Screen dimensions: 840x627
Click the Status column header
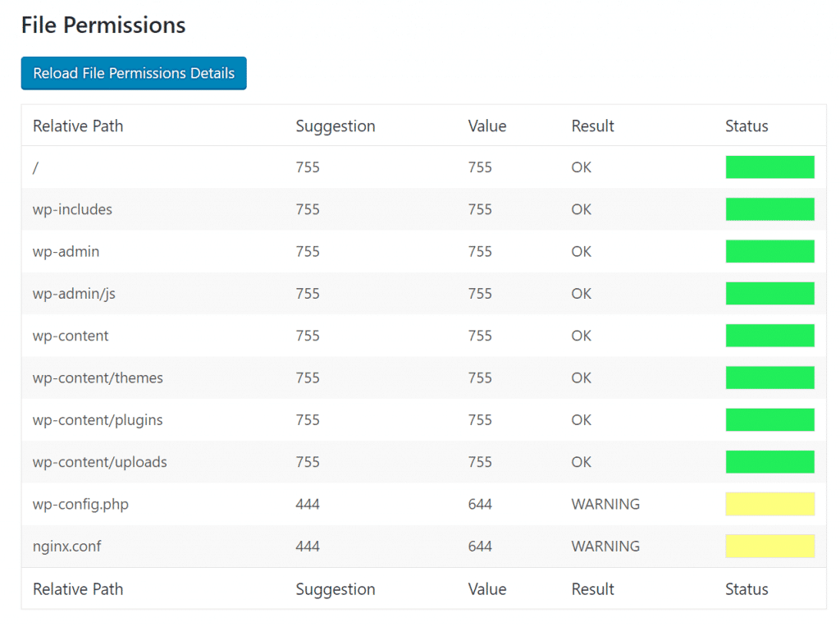coord(746,126)
